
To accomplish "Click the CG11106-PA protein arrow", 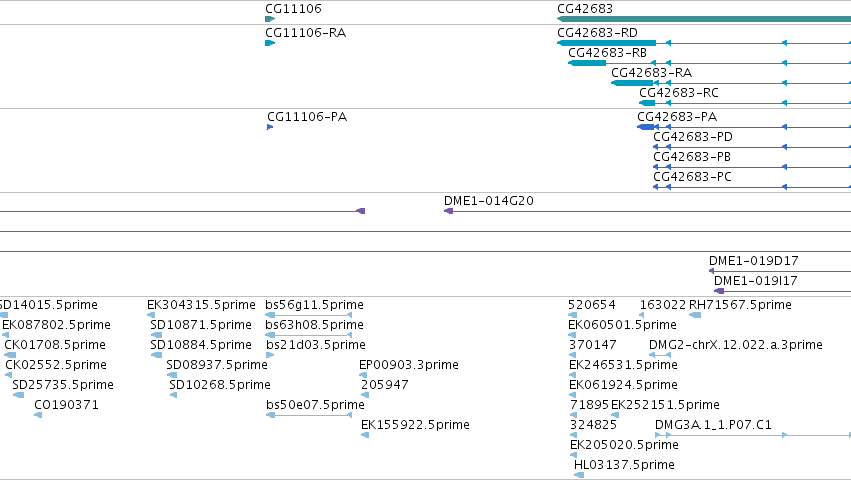I will 270,127.
